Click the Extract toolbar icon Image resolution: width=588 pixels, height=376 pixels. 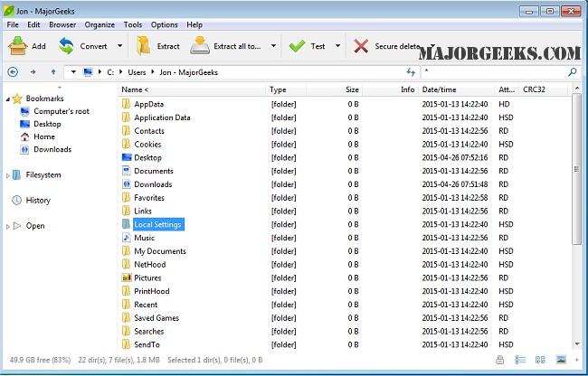[x=144, y=45]
